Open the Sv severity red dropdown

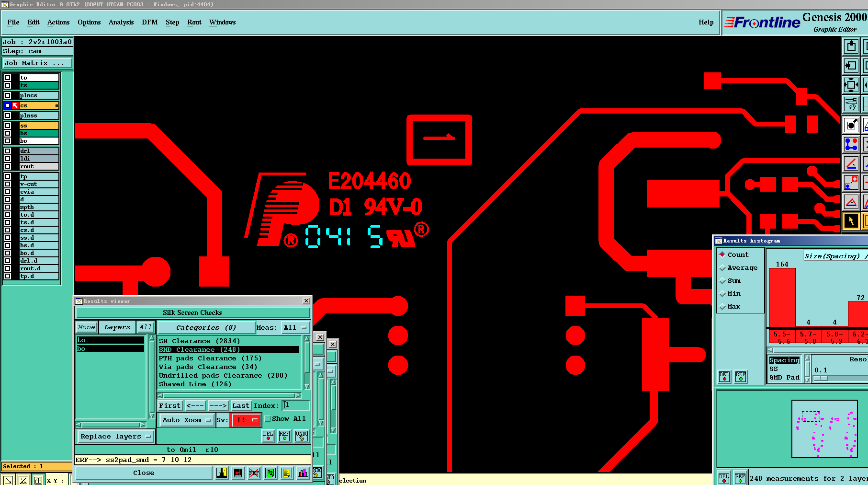pyautogui.click(x=246, y=420)
